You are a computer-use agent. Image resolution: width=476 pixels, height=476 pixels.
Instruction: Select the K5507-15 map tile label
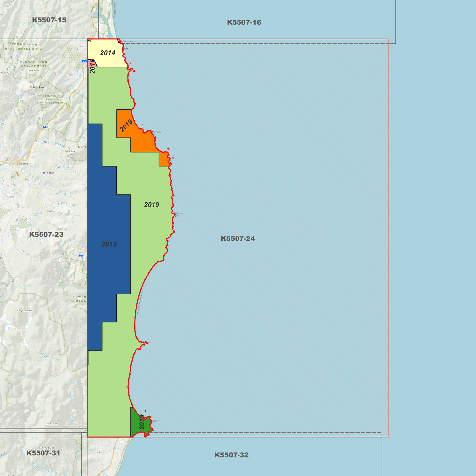pyautogui.click(x=49, y=19)
